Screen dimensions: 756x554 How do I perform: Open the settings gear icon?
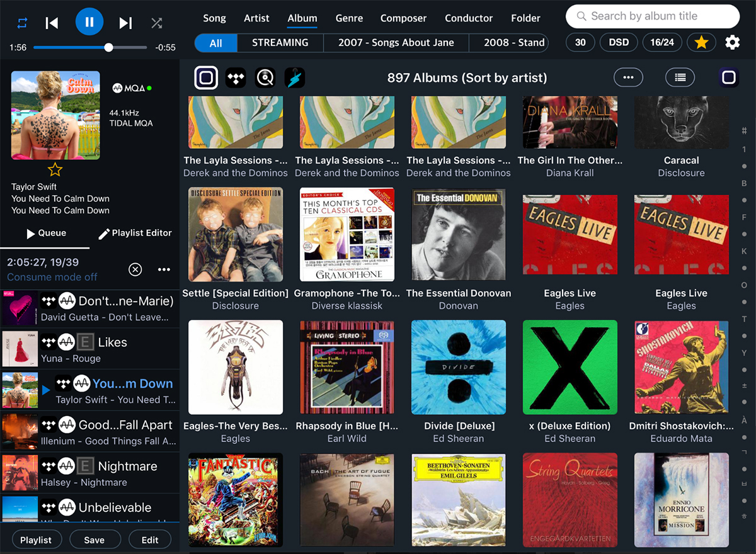click(x=732, y=42)
